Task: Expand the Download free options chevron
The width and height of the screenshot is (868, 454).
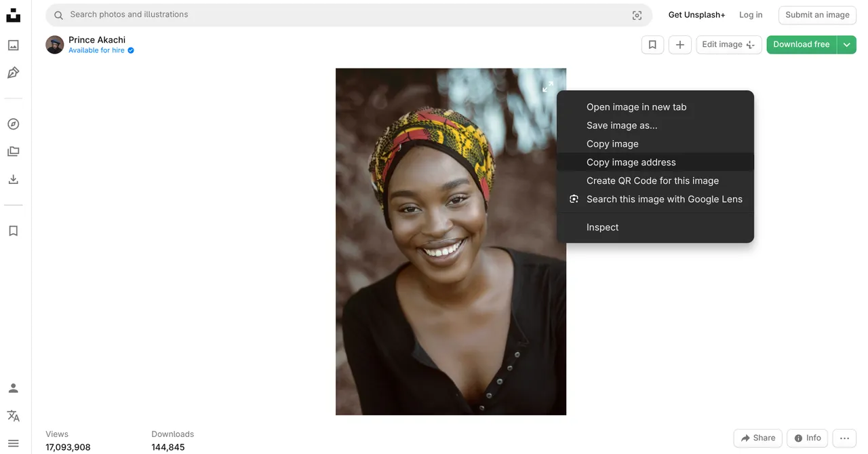Action: click(x=846, y=44)
